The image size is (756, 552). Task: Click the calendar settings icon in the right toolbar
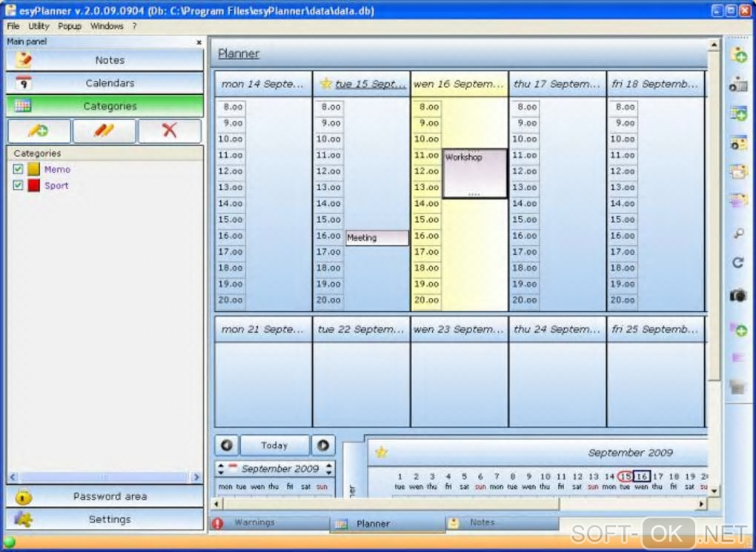point(738,143)
